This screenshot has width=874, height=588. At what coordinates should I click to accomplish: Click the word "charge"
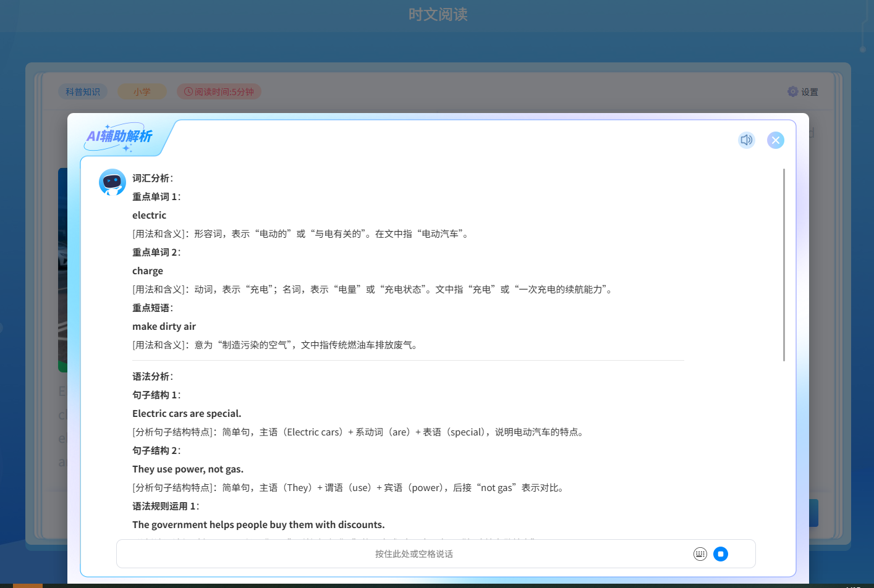[148, 271]
